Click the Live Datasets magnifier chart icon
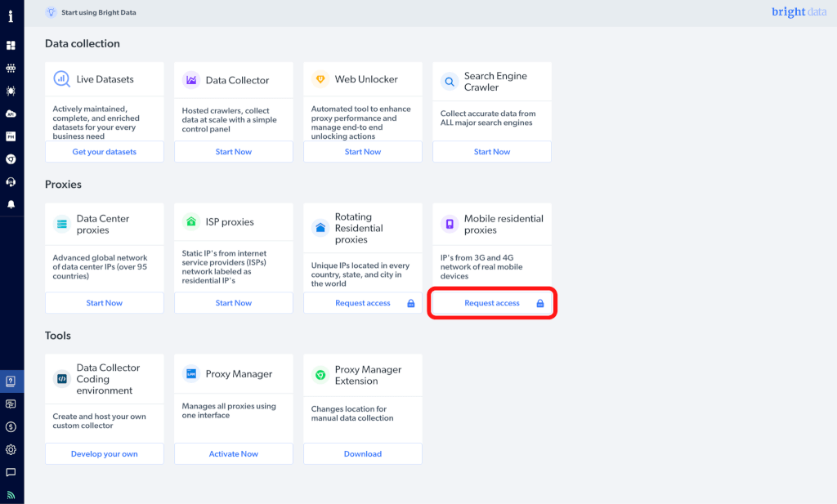837x504 pixels. click(62, 79)
